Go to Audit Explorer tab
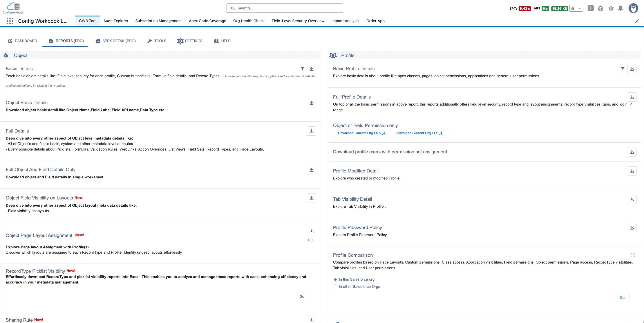This screenshot has height=323, width=644. pos(116,21)
